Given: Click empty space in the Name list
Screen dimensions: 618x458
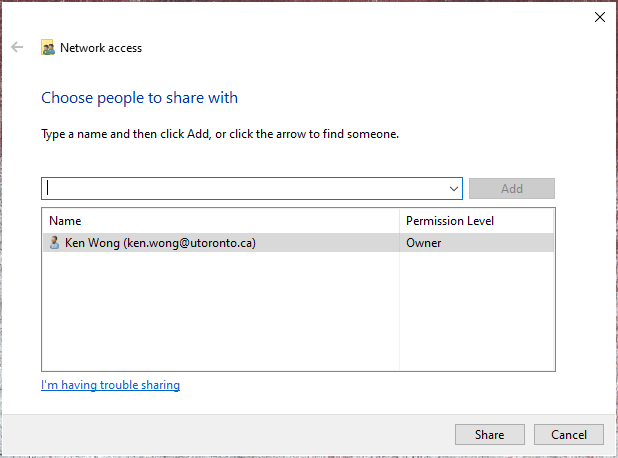Looking at the screenshot, I should [221, 311].
